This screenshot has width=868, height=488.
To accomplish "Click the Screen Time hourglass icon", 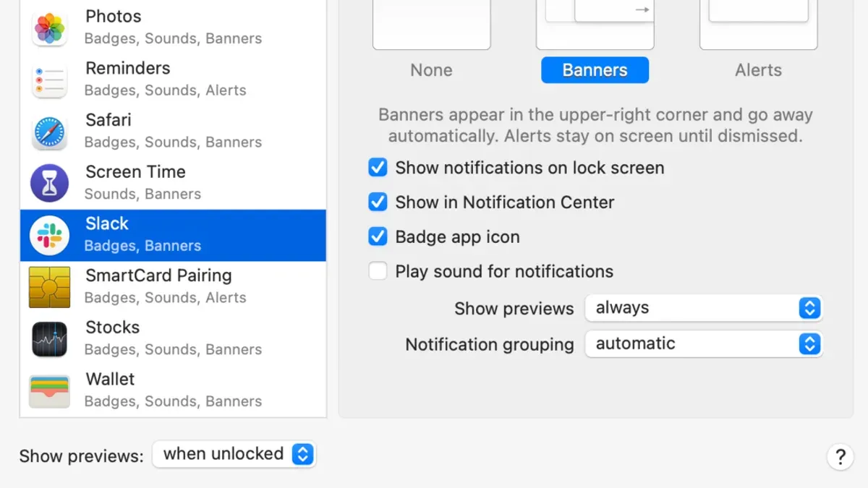I will point(50,184).
